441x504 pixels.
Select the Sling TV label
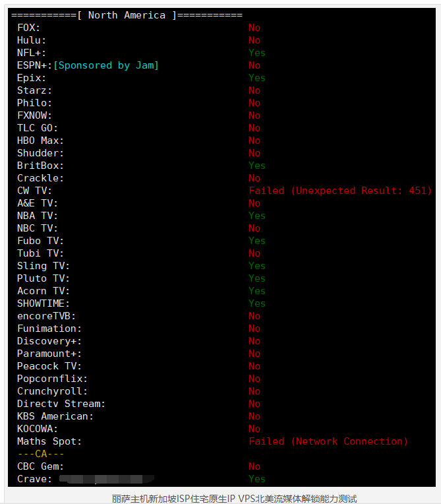(x=44, y=266)
